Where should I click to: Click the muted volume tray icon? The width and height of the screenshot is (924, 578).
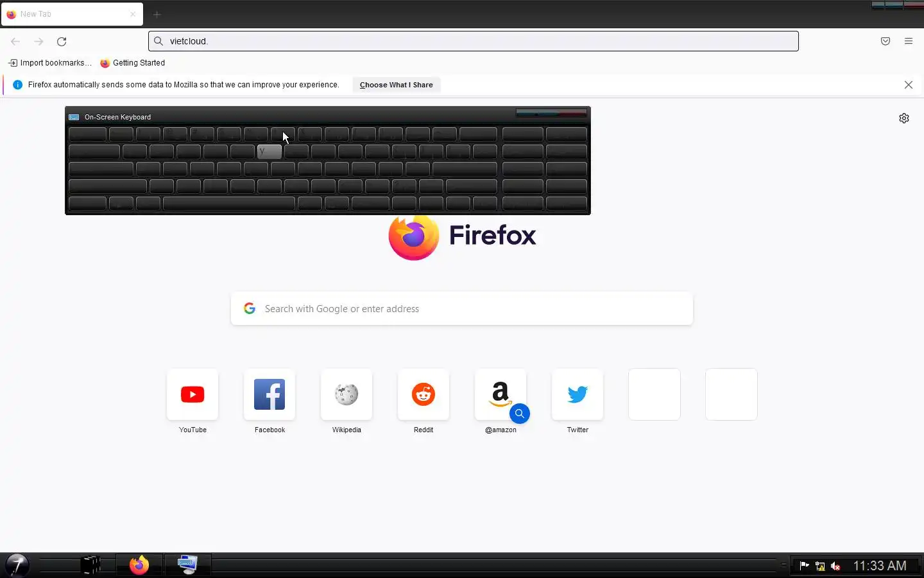835,566
